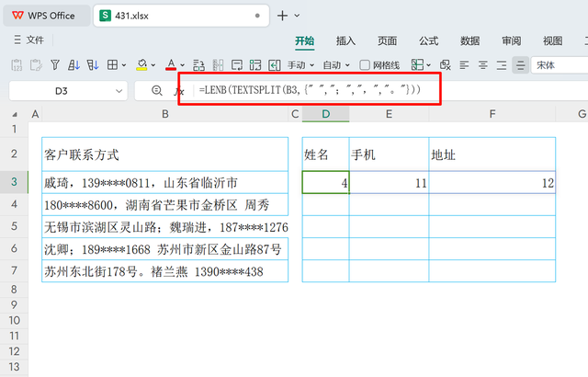
Task: Select column B header
Action: [165, 114]
